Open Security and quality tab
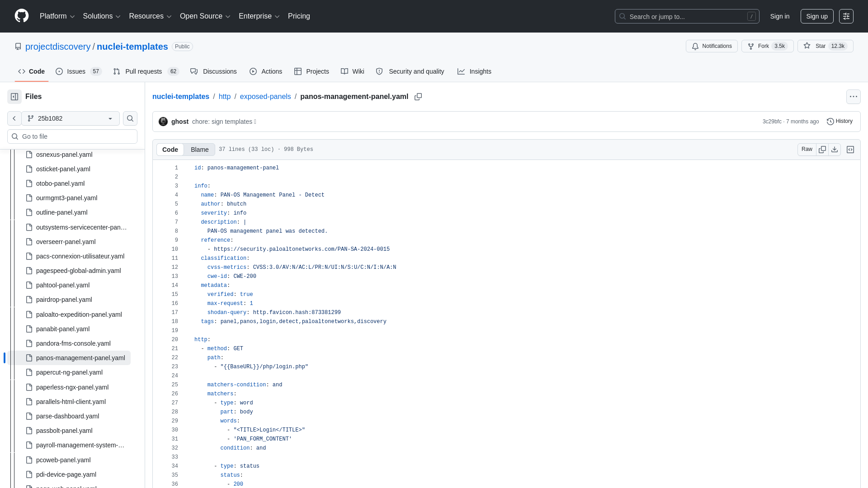The height and width of the screenshot is (488, 868). coord(410,71)
